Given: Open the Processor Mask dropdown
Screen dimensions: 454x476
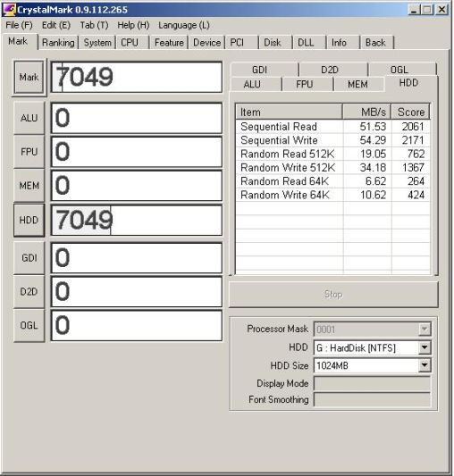Looking at the screenshot, I should 425,329.
